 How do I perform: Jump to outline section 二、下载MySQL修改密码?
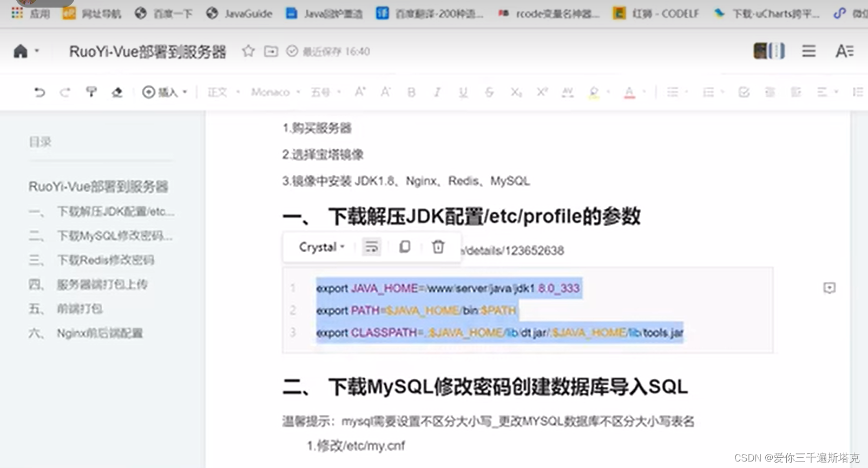pyautogui.click(x=101, y=236)
